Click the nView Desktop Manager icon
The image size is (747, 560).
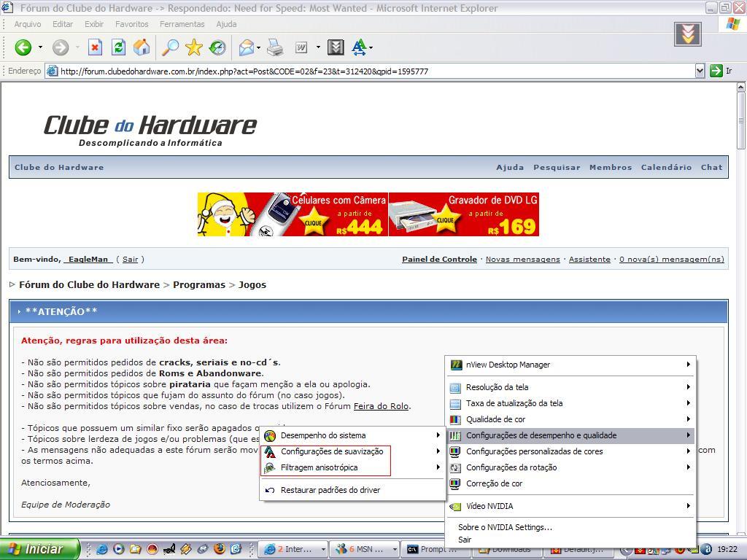tap(456, 365)
